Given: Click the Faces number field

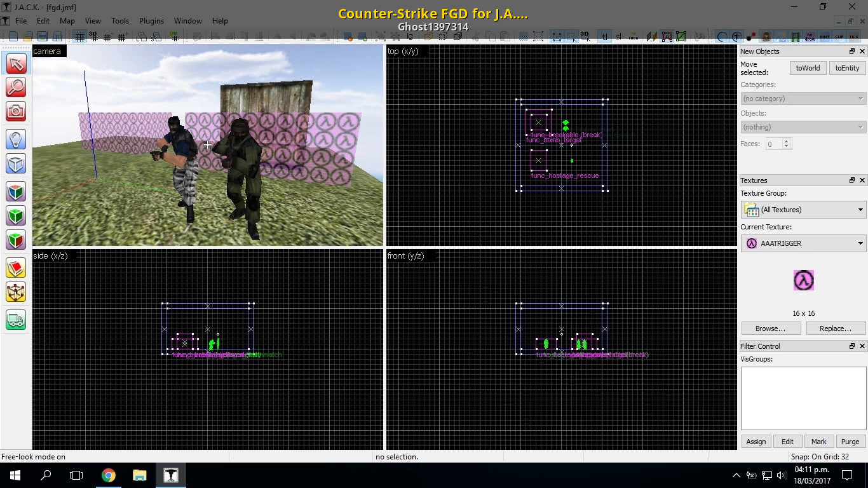Looking at the screenshot, I should (x=773, y=144).
